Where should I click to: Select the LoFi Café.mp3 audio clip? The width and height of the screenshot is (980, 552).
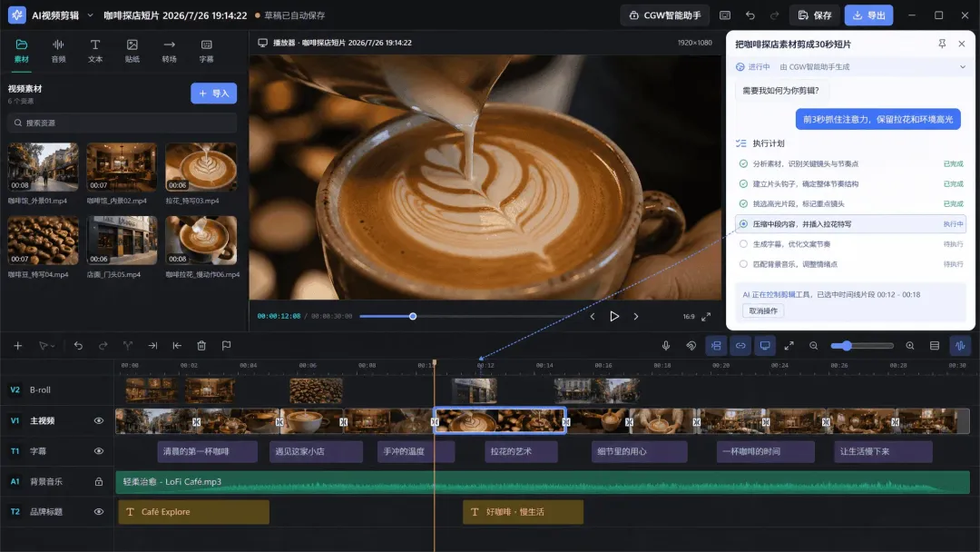(543, 482)
